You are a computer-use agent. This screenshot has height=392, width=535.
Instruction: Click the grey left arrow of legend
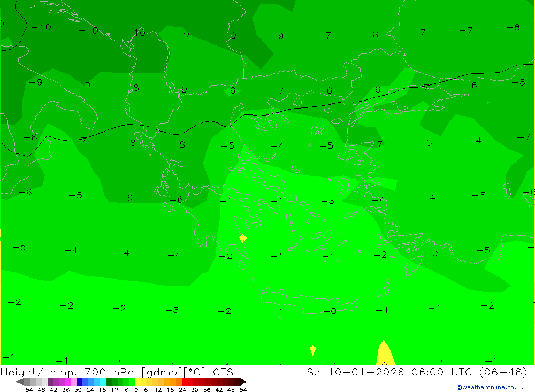[x=19, y=382]
